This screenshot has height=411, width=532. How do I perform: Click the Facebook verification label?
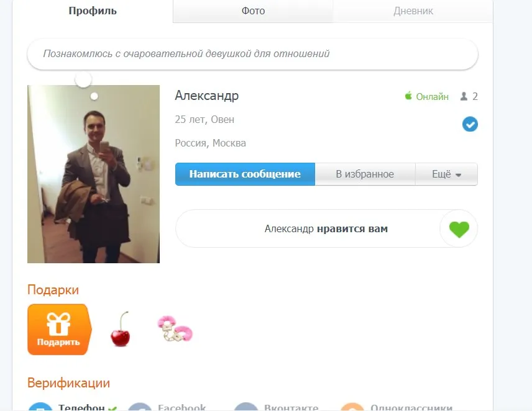pyautogui.click(x=182, y=407)
